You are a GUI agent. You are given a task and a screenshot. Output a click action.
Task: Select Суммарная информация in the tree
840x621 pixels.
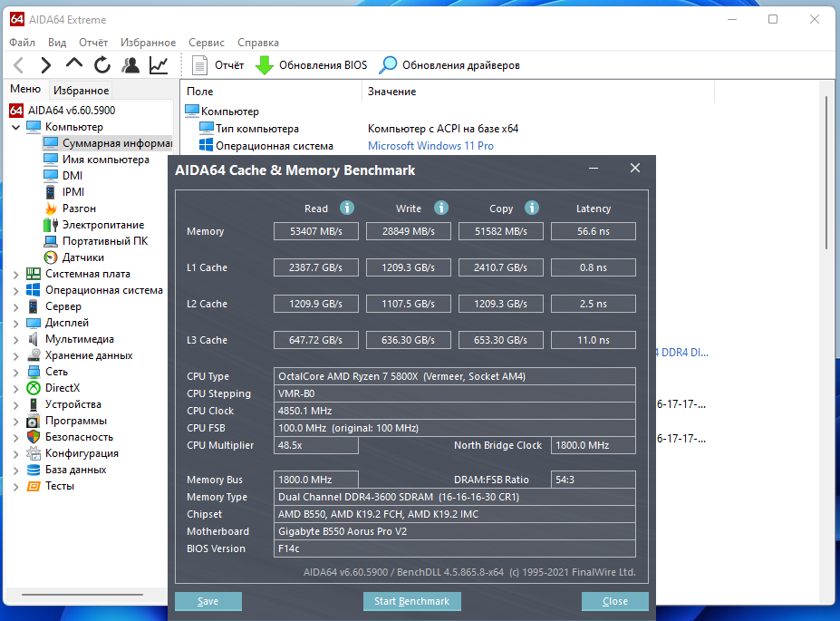[x=108, y=143]
